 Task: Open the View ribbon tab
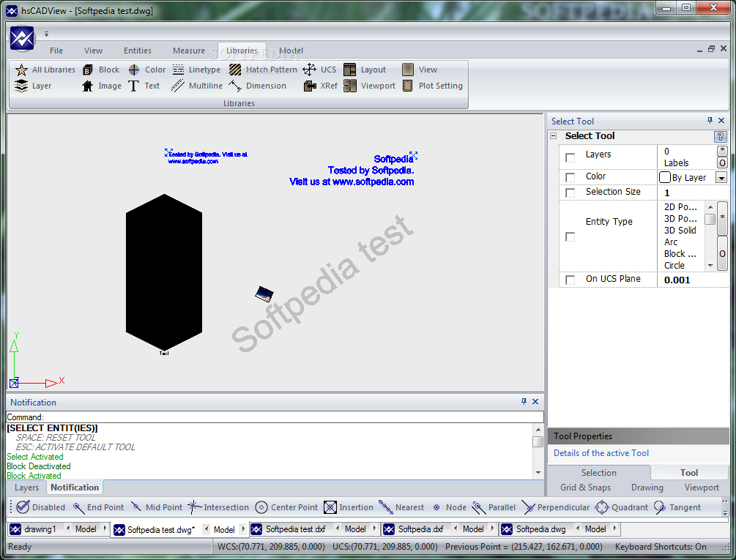(94, 51)
